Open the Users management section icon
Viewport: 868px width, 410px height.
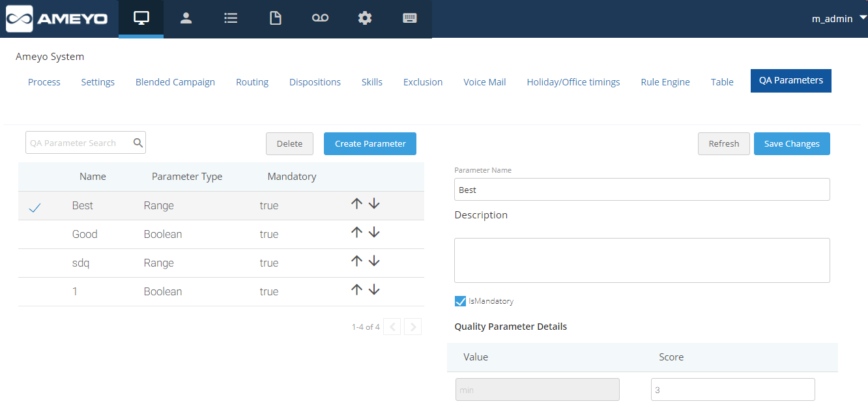tap(186, 18)
